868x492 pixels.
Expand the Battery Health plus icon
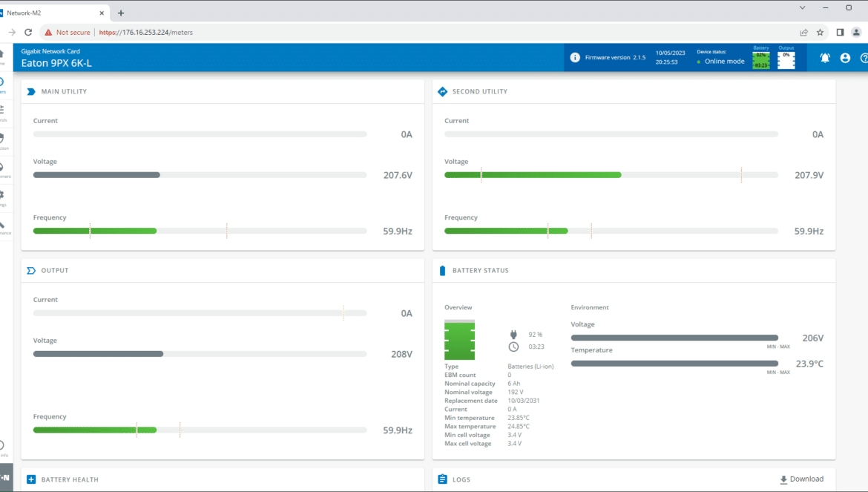[31, 479]
